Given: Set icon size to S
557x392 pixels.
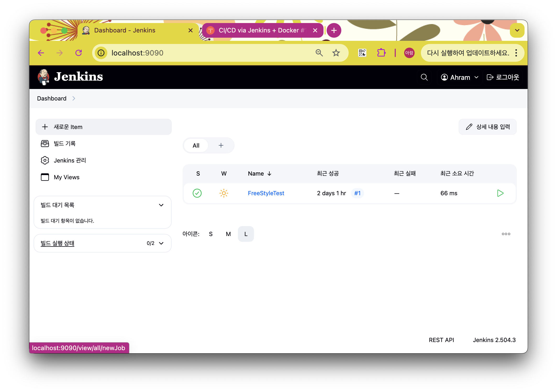Looking at the screenshot, I should 211,234.
